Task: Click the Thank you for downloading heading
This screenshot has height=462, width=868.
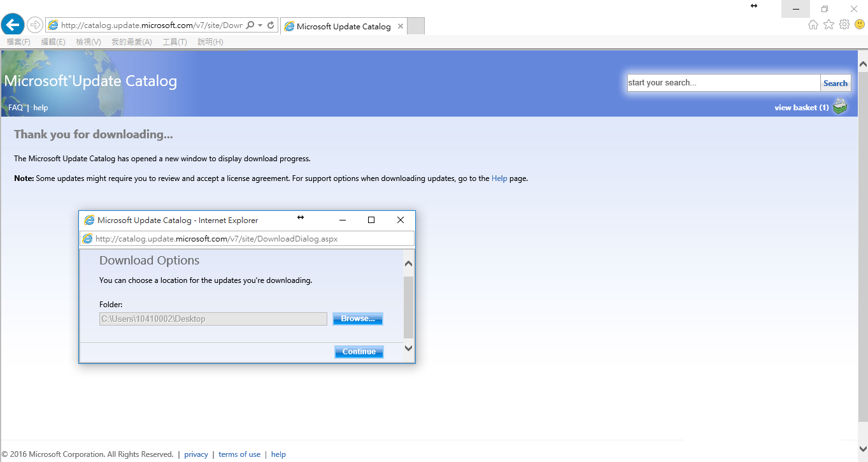Action: click(94, 134)
